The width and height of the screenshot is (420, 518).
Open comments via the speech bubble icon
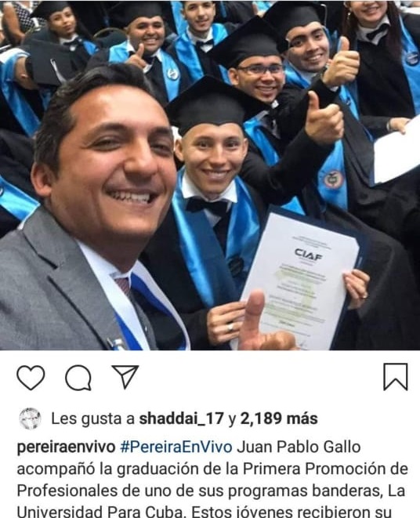(78, 378)
